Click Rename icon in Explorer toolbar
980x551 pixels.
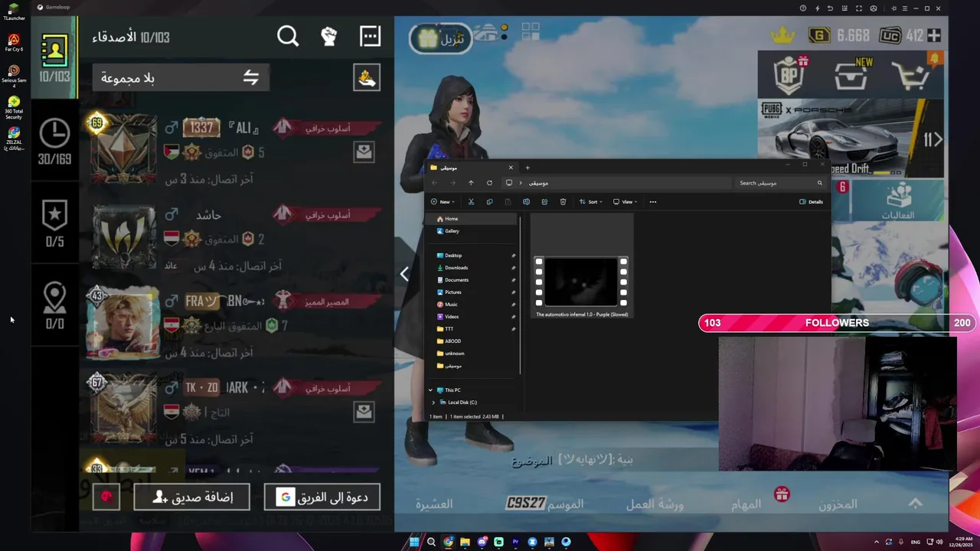click(x=526, y=202)
